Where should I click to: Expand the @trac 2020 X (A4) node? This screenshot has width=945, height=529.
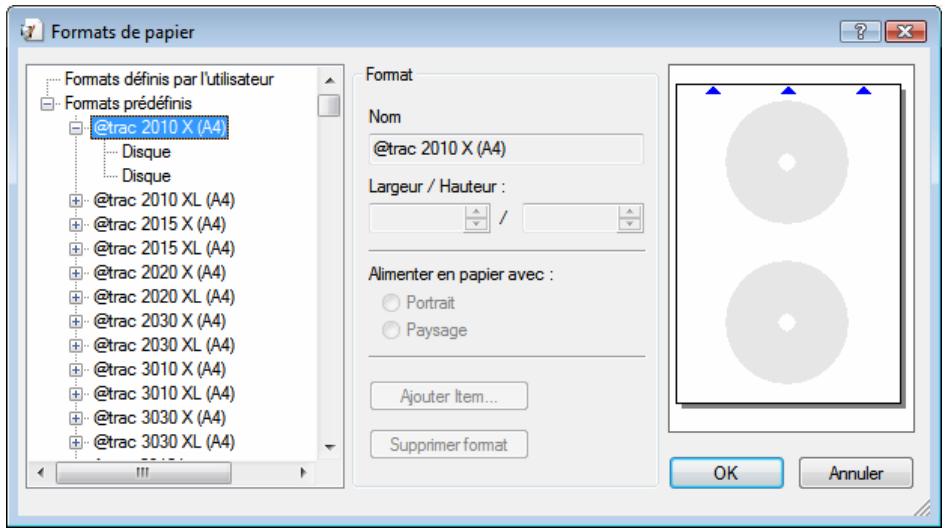click(75, 272)
